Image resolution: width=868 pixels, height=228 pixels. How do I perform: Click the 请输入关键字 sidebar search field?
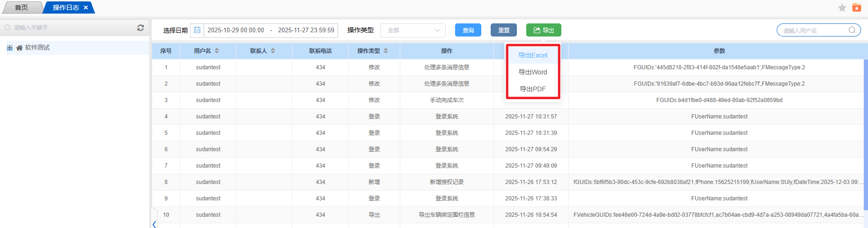[x=70, y=28]
